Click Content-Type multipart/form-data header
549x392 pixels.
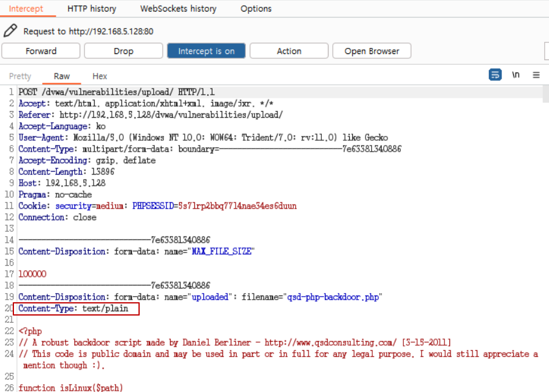pyautogui.click(x=210, y=149)
